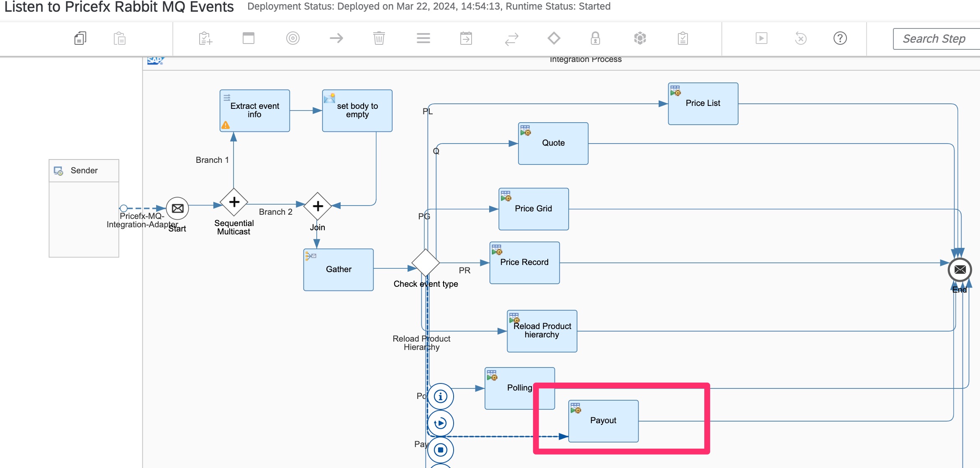
Task: Click the help question mark icon
Action: pos(840,39)
